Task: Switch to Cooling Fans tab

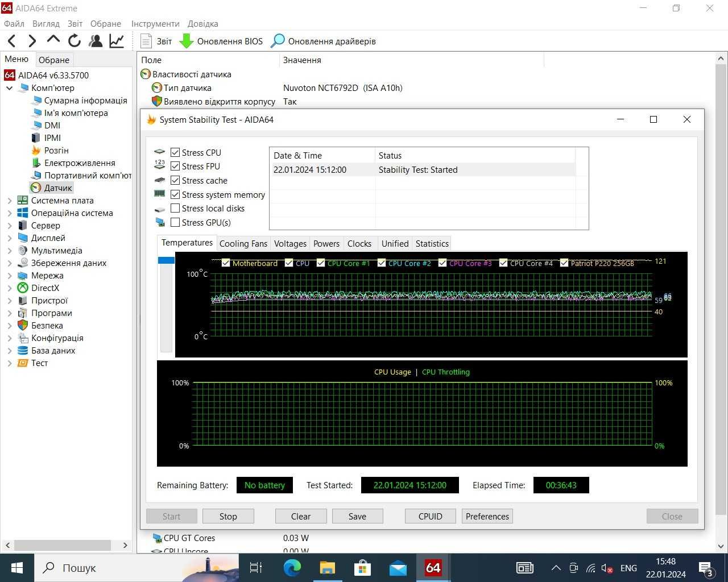Action: coord(243,243)
